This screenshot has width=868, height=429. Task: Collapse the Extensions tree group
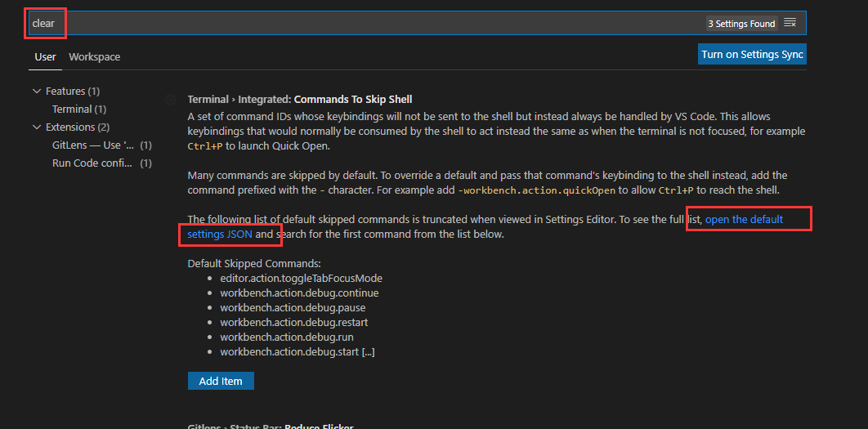(37, 127)
